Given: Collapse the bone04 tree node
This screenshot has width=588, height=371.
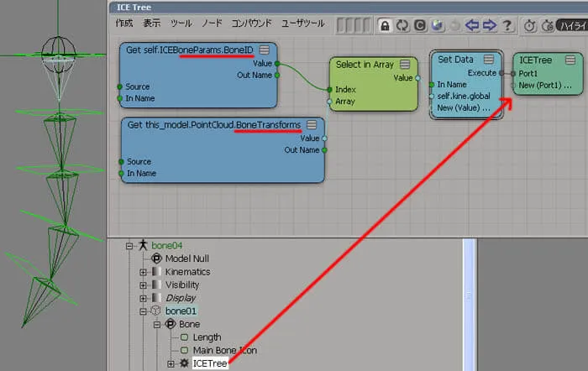Looking at the screenshot, I should (129, 246).
